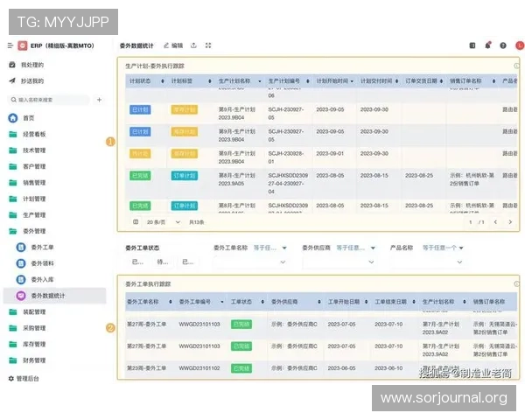The width and height of the screenshot is (525, 420).
Task: Click the plan number SCJH-230928-01
Action: [286, 157]
